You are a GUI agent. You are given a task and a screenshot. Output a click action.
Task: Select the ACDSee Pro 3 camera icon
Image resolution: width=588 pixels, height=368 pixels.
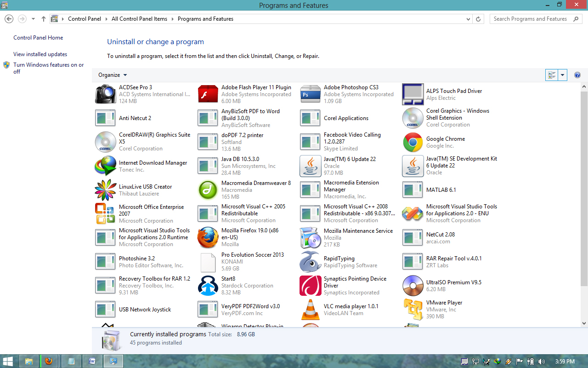[x=106, y=94]
